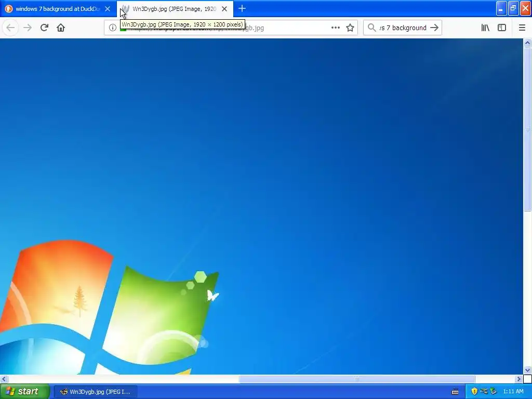Open page actions three-dot menu

click(x=335, y=28)
